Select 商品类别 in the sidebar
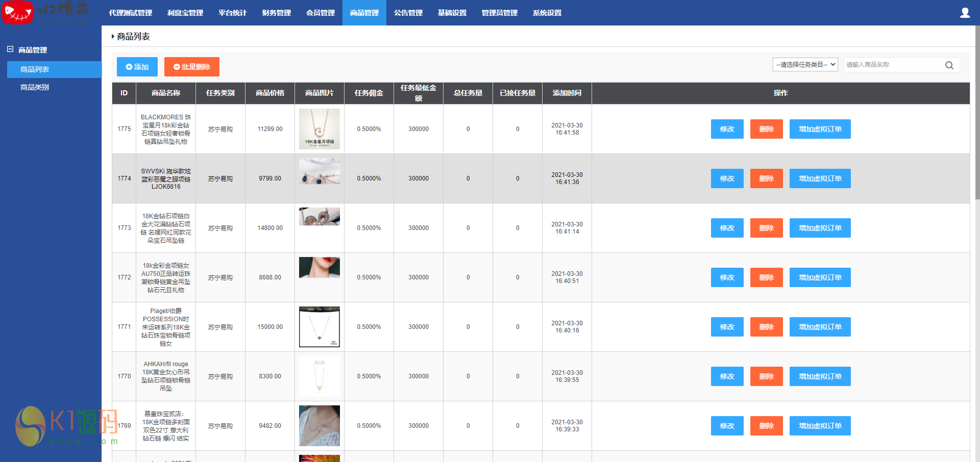 35,87
